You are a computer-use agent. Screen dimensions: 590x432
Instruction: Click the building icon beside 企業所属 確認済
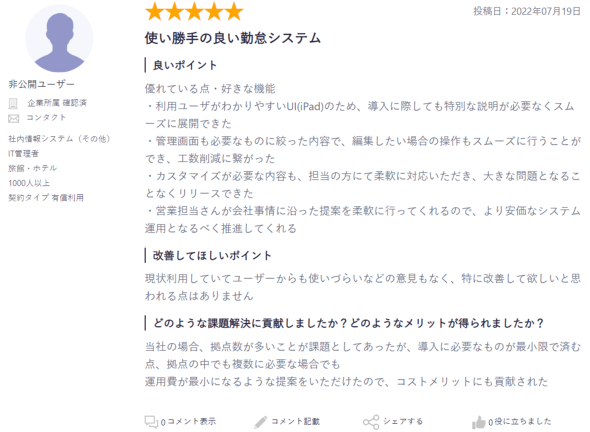tap(13, 103)
